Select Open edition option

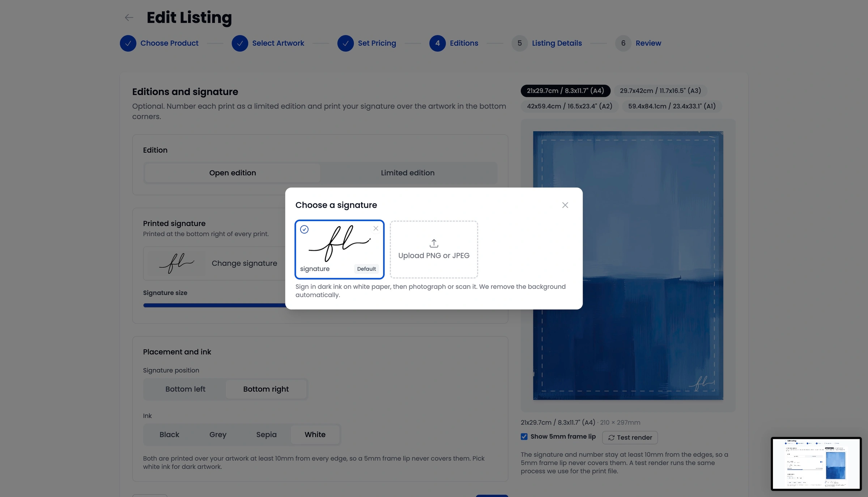click(x=233, y=173)
